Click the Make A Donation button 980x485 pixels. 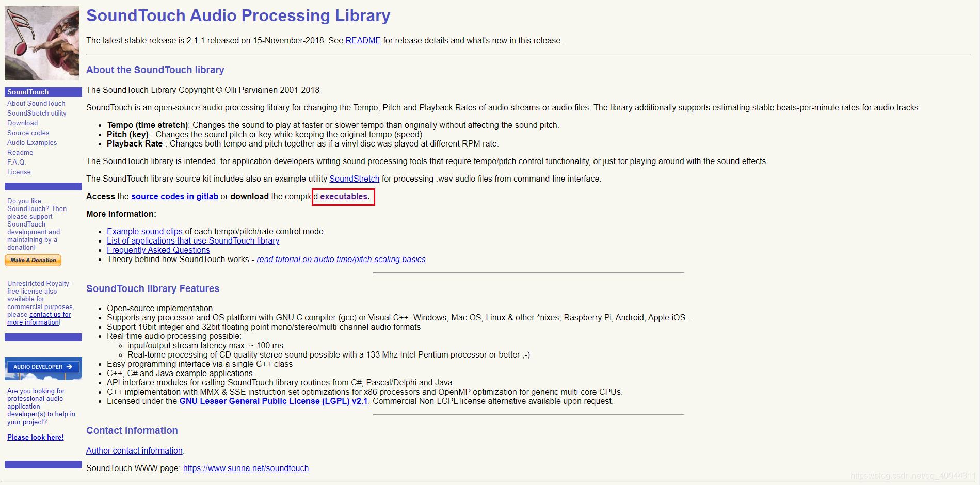tap(33, 260)
